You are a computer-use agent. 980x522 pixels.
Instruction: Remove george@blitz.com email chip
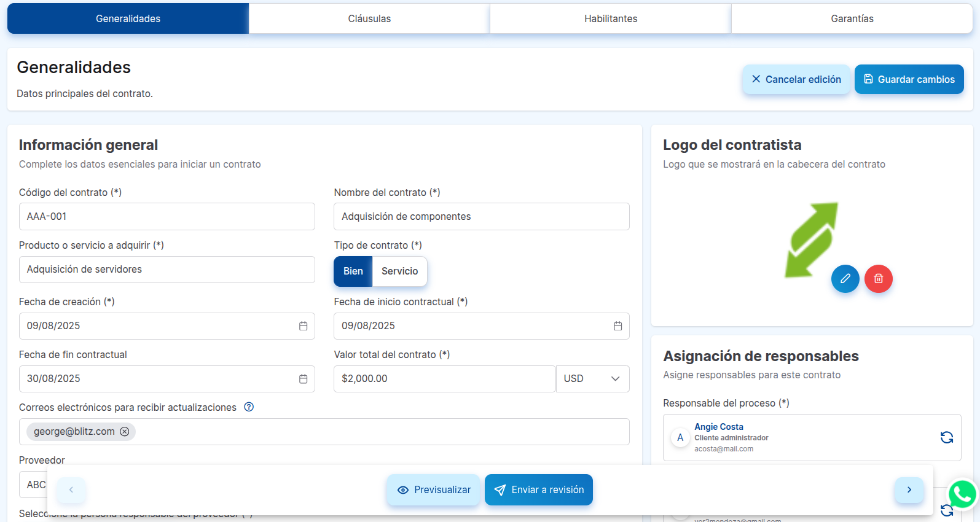click(125, 432)
